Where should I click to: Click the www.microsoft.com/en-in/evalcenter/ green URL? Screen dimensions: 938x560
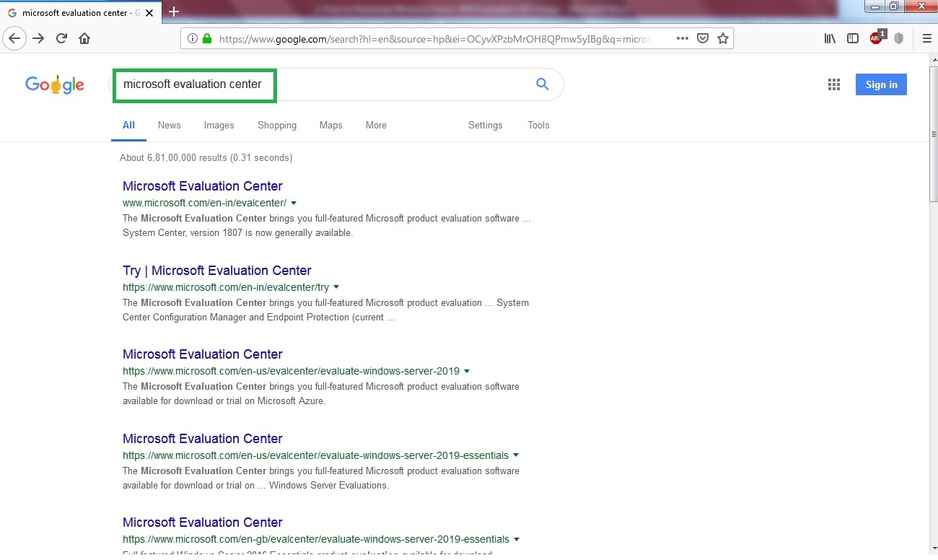(204, 203)
